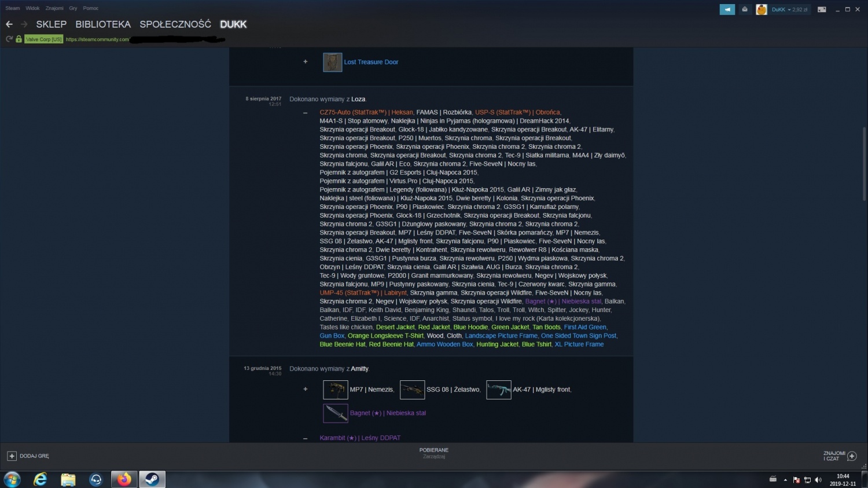Open USP-S (StatTrak) Obrońca item
Screen dimensions: 868x488
tap(517, 112)
